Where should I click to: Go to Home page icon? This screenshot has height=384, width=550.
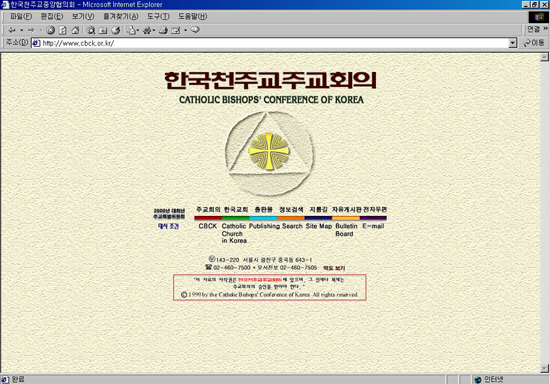[75, 31]
